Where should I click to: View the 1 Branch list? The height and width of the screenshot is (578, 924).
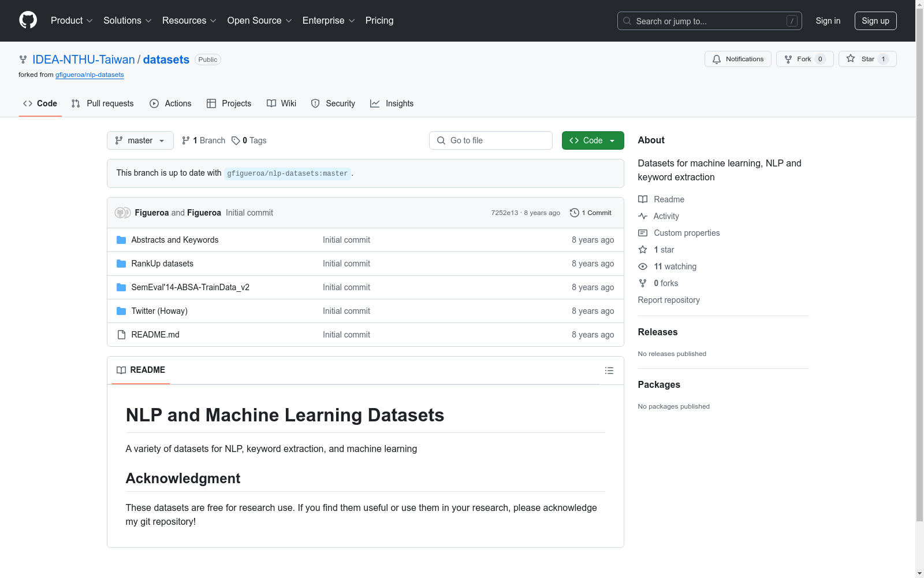(x=203, y=140)
